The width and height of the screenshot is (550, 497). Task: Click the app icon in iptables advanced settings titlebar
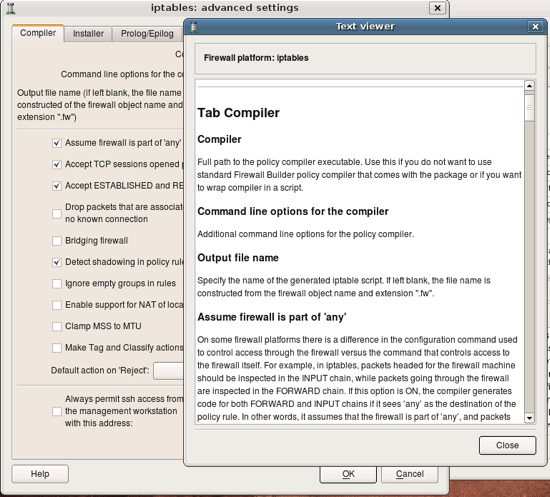tap(11, 8)
